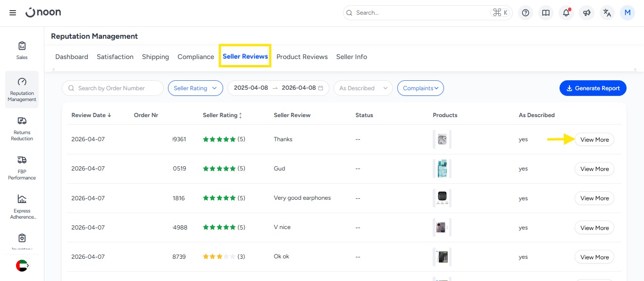Viewport: 644px width, 281px height.
Task: Open the As Described filter dropdown
Action: click(362, 88)
